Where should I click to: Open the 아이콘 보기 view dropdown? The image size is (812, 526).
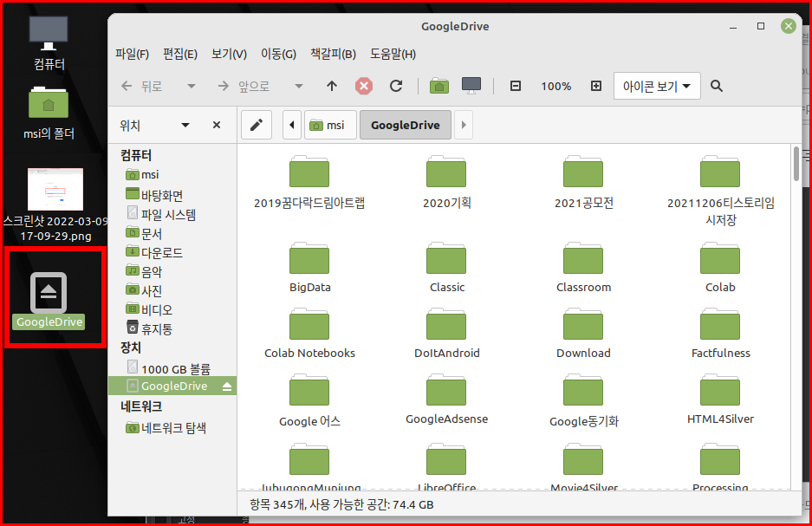[x=657, y=86]
